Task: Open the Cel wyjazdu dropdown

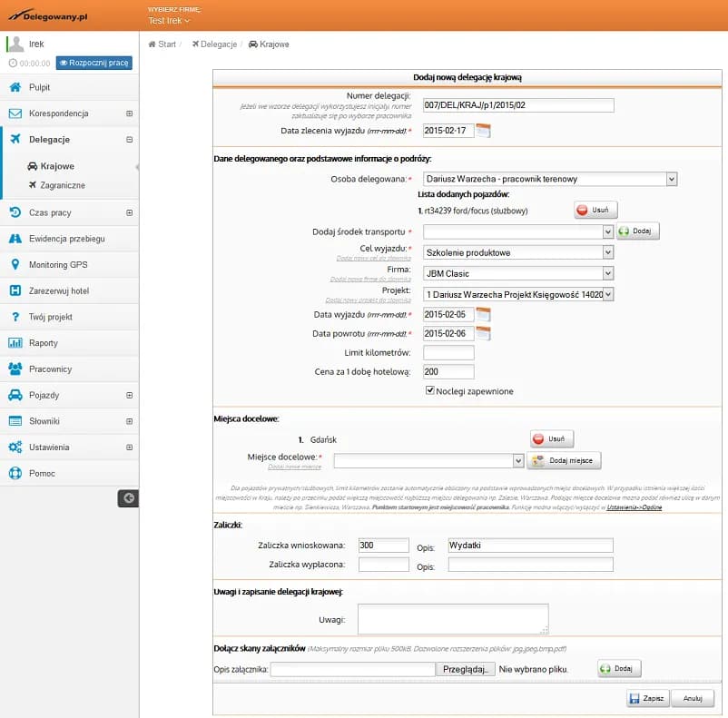Action: 607,252
